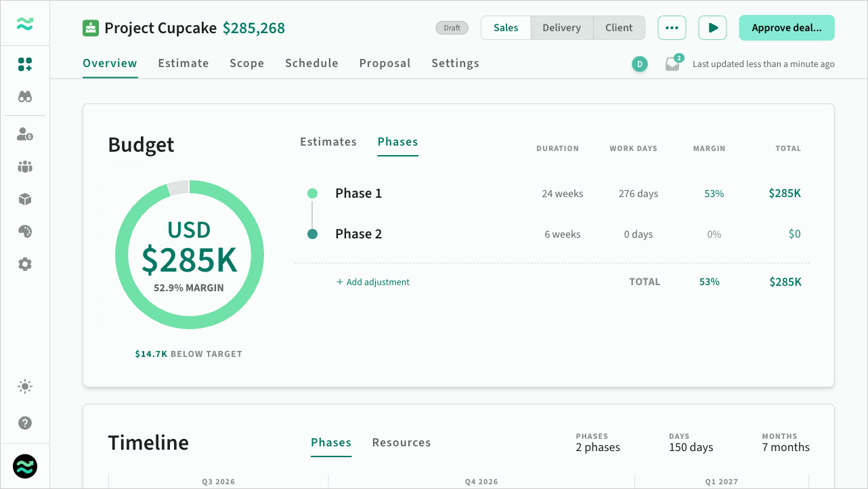Click the project total $285,268 in header
868x489 pixels.
[x=254, y=28]
